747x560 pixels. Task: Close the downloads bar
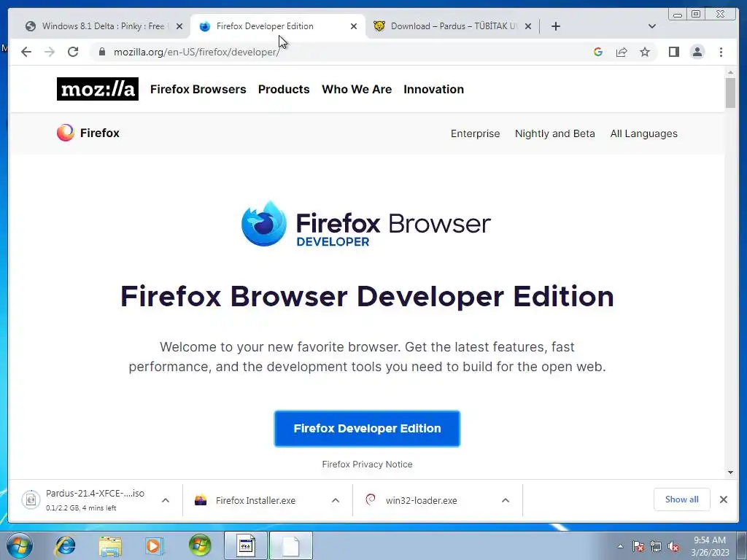724,499
